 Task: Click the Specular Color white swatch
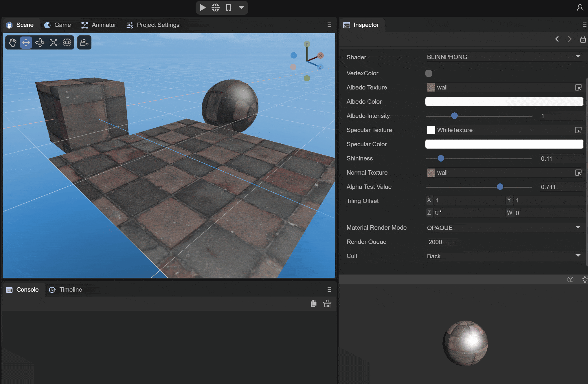[504, 144]
